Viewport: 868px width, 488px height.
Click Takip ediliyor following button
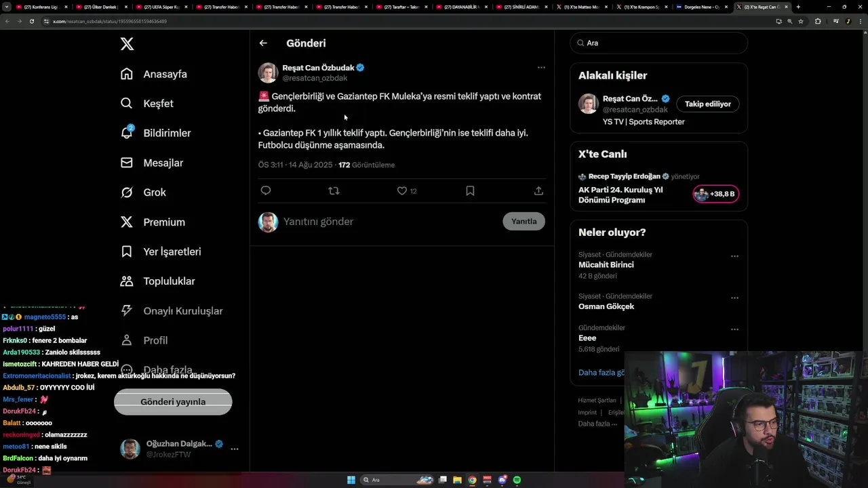click(708, 104)
